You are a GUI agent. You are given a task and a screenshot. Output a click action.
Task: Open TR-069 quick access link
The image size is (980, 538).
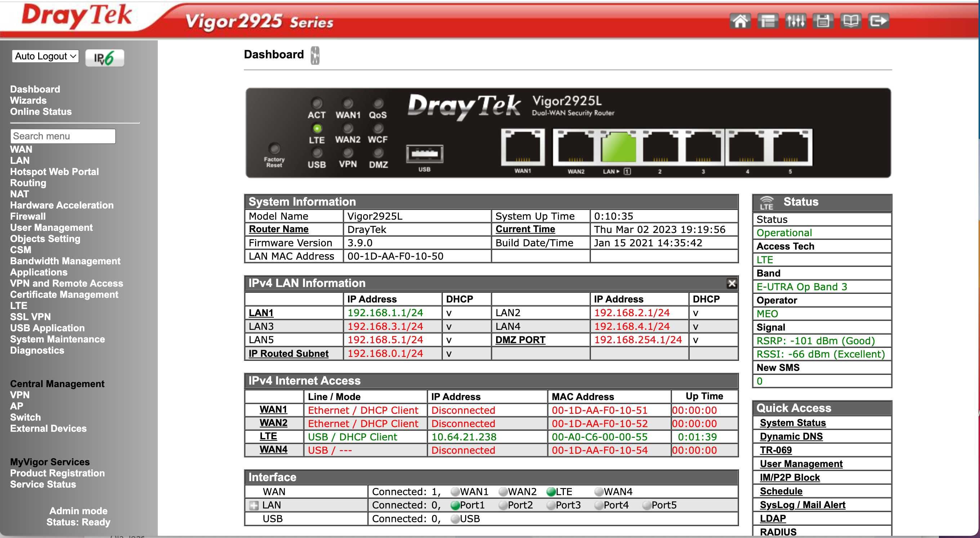click(x=776, y=450)
